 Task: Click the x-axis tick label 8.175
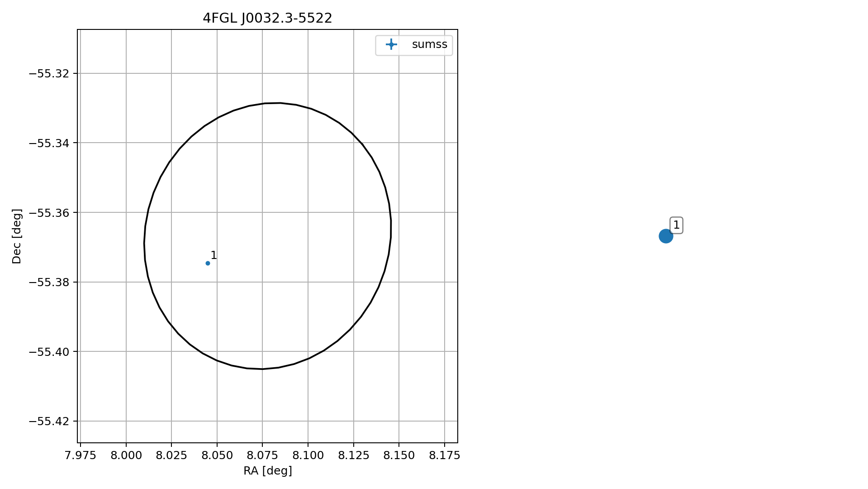point(445,455)
